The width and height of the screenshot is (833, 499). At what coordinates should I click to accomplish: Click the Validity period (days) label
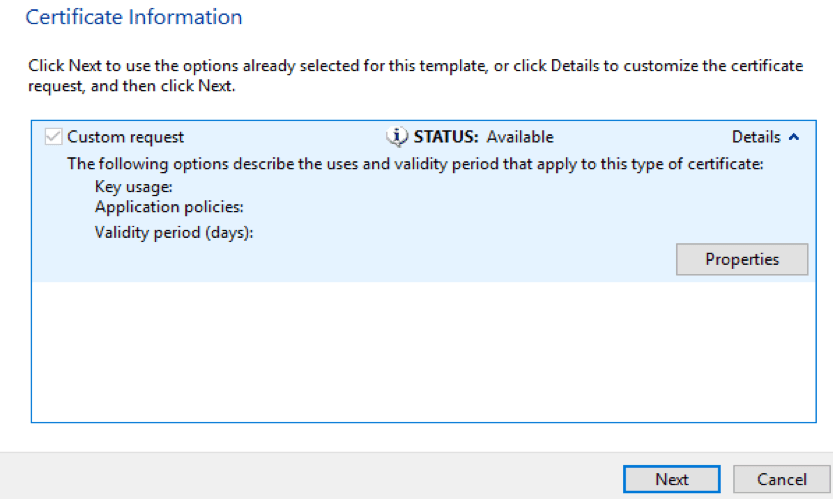coord(174,233)
